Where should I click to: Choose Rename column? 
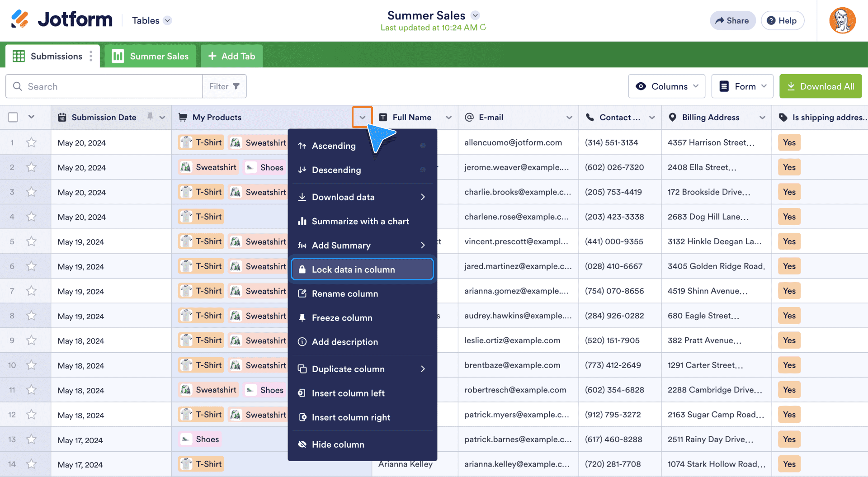click(x=363, y=293)
